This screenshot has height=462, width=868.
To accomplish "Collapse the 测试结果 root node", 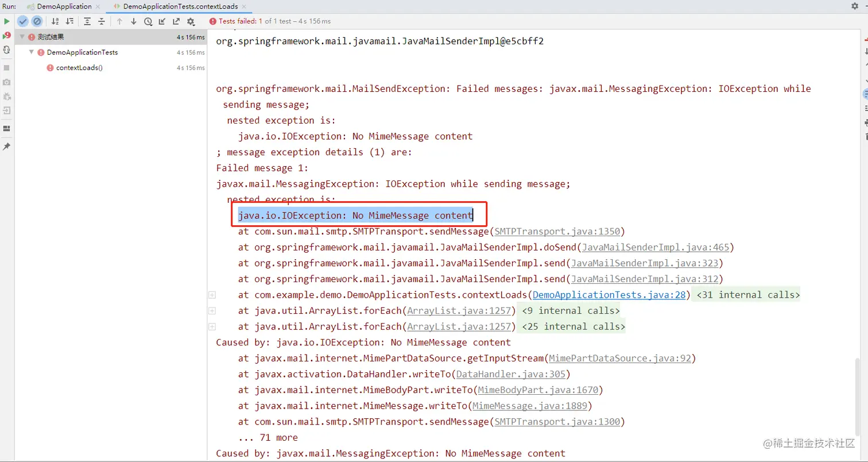I will [x=22, y=36].
